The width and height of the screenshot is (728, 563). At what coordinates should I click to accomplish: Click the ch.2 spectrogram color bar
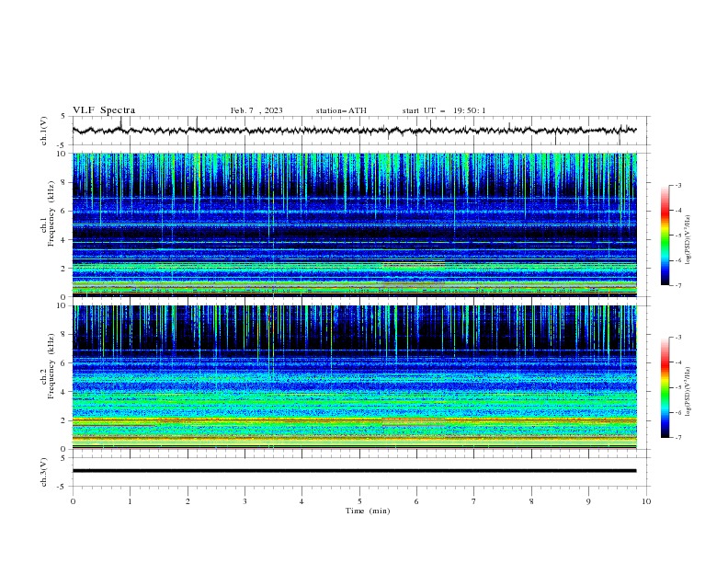(x=665, y=387)
